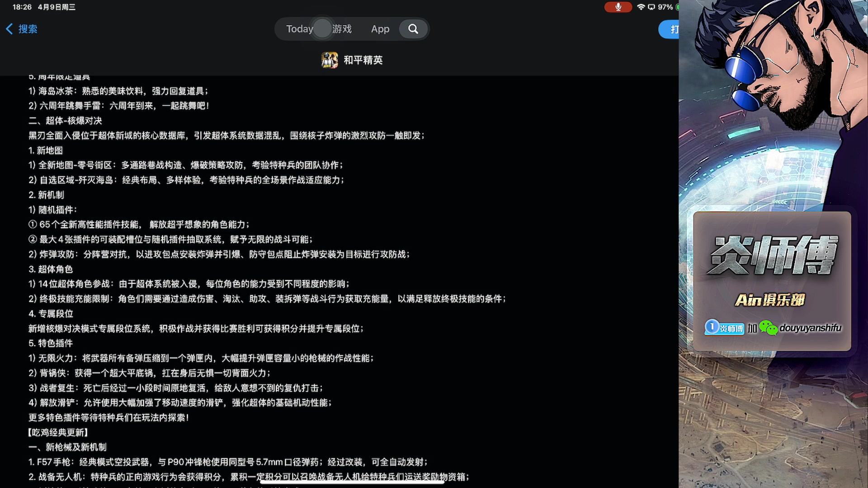Switch to the 游戏 tab

[342, 29]
